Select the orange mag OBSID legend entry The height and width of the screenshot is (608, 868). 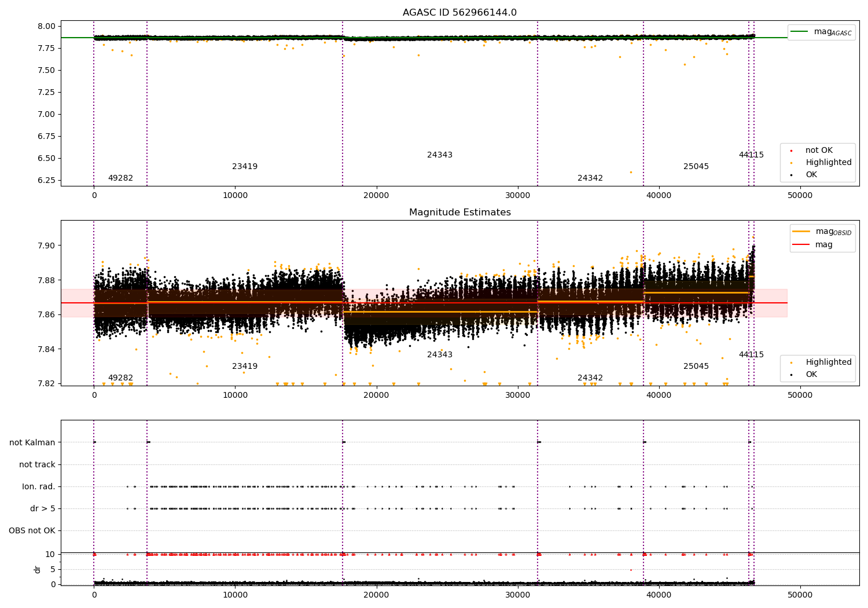pos(822,232)
